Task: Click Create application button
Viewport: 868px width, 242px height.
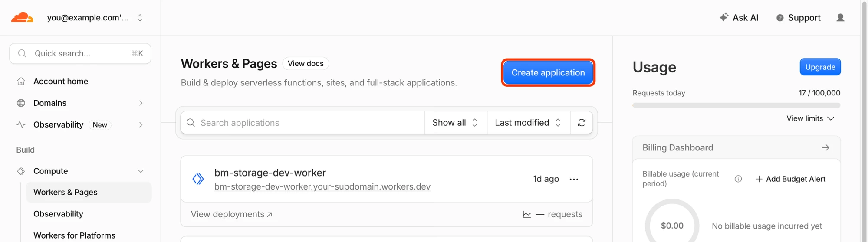Action: point(548,72)
